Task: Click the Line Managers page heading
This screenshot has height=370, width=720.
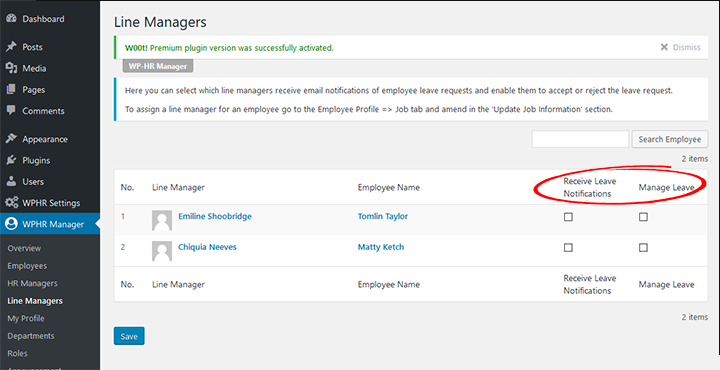Action: point(160,22)
